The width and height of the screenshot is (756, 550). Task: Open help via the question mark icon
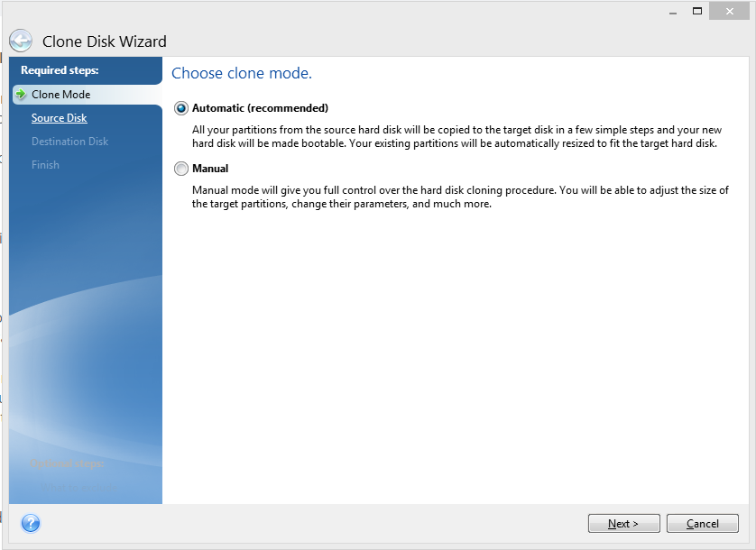tap(32, 523)
